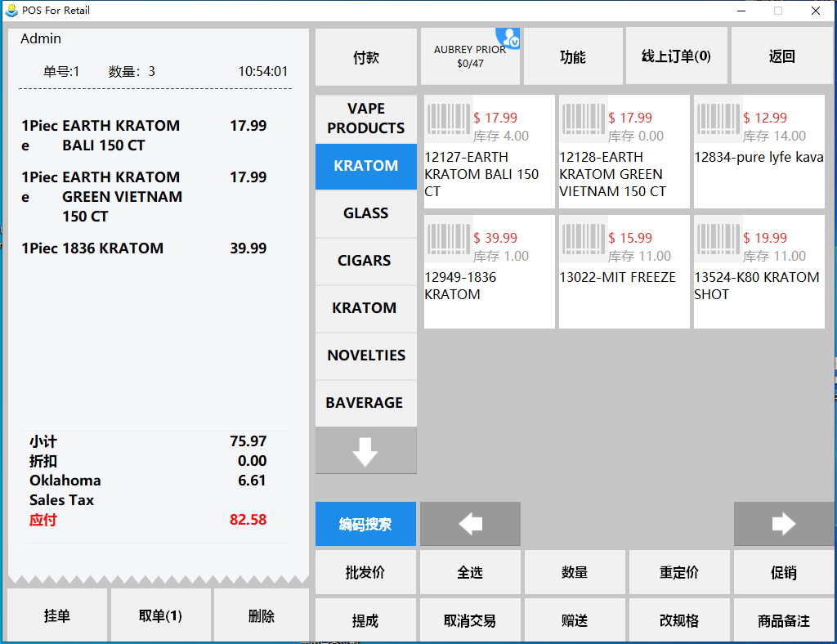The width and height of the screenshot is (837, 644).
Task: Select CIGARS category
Action: (365, 261)
